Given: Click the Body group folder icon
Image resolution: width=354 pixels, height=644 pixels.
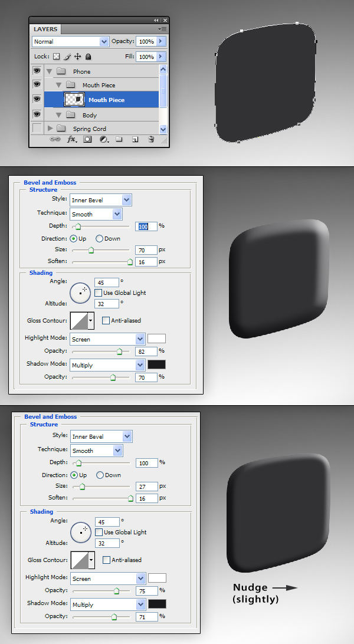Looking at the screenshot, I should pos(71,114).
